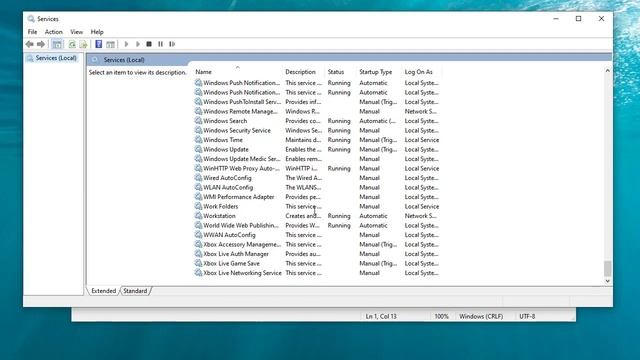Click the gear icon beside Wired AutoConfig

coord(198,178)
